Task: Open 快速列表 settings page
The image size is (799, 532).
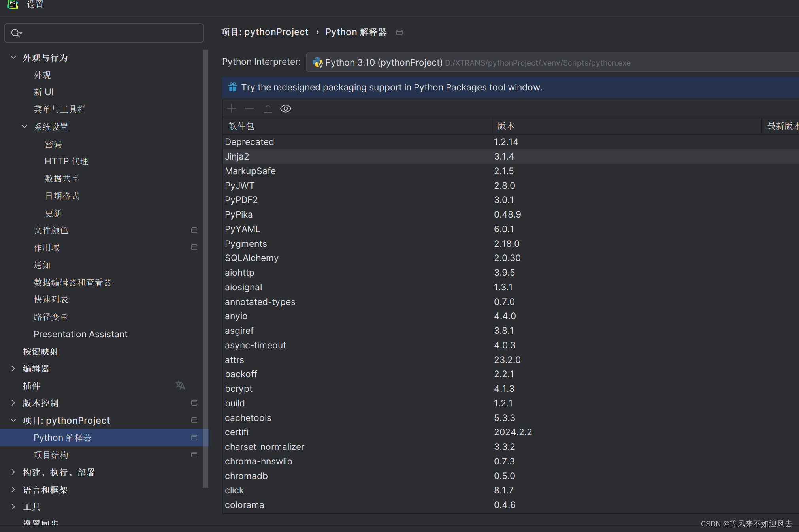Action: click(51, 299)
